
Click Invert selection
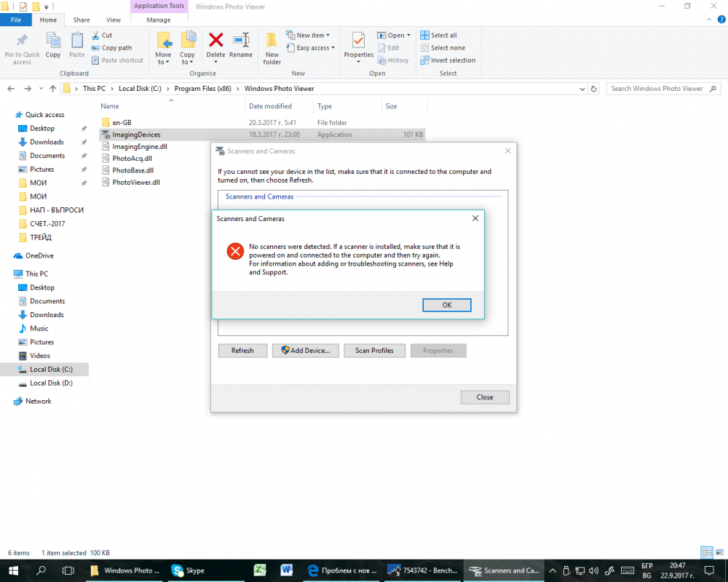click(448, 60)
